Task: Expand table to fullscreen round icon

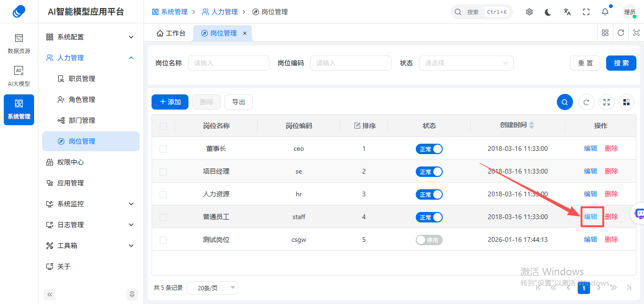Action: tap(607, 102)
